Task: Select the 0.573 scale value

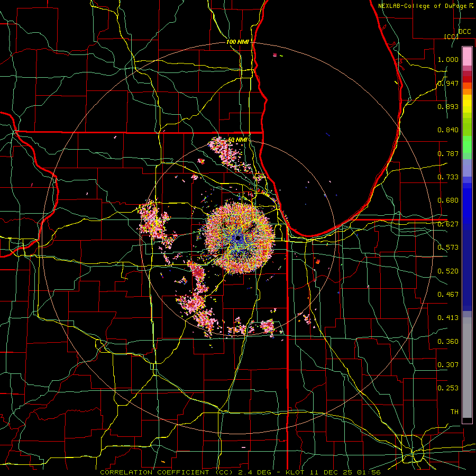Action: pyautogui.click(x=448, y=248)
